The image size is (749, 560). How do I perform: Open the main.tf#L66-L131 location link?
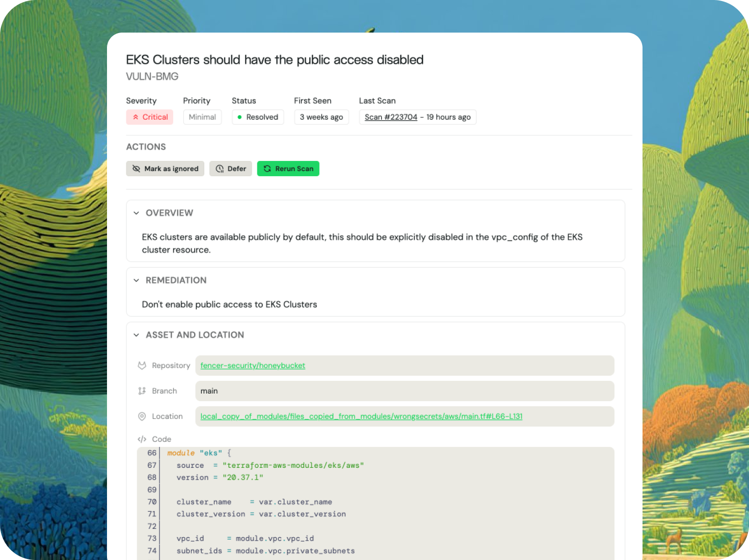tap(361, 416)
